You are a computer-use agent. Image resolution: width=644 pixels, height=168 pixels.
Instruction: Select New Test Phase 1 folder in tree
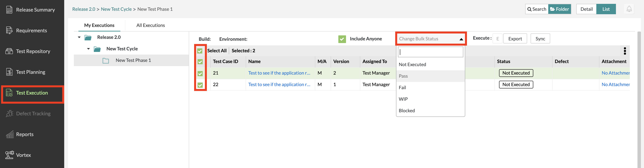133,60
